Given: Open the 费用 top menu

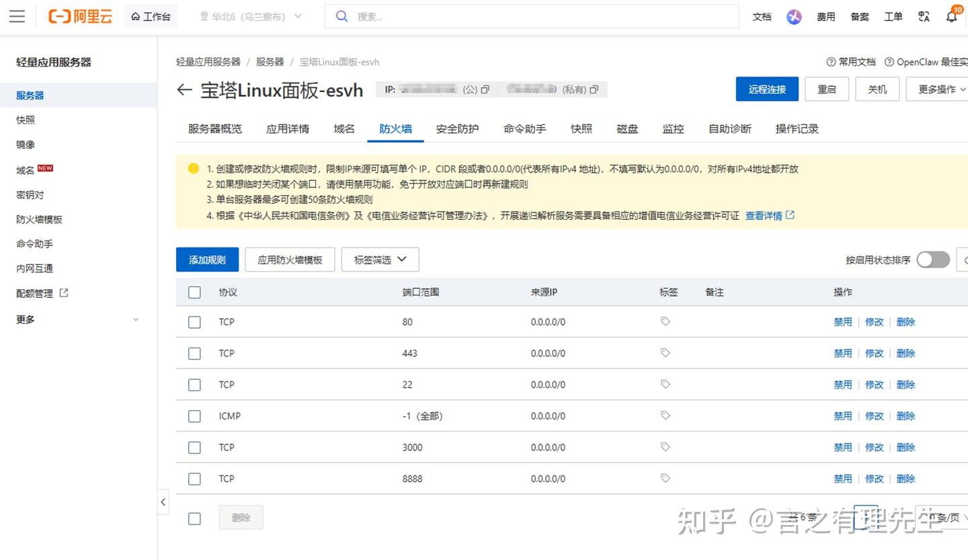Looking at the screenshot, I should pyautogui.click(x=826, y=17).
